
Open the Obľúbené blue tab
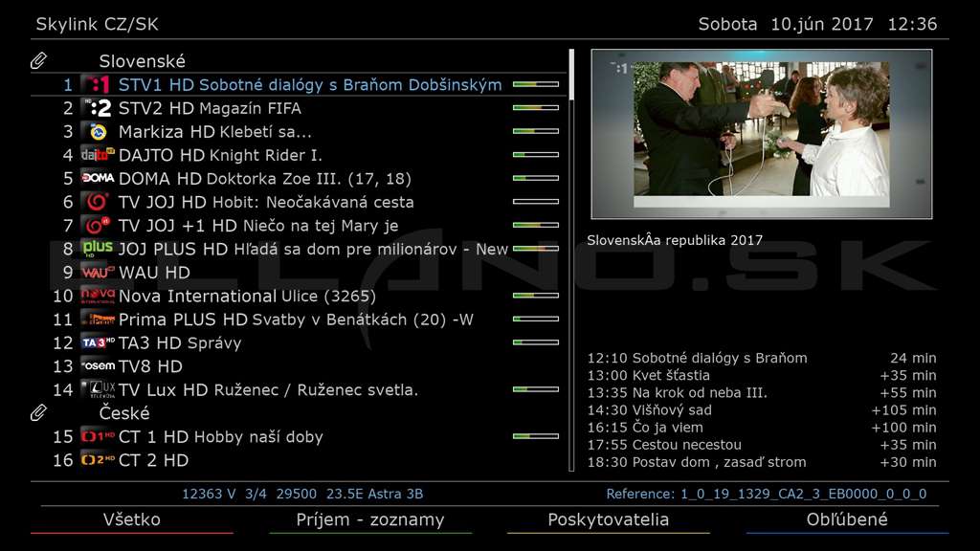tap(847, 519)
